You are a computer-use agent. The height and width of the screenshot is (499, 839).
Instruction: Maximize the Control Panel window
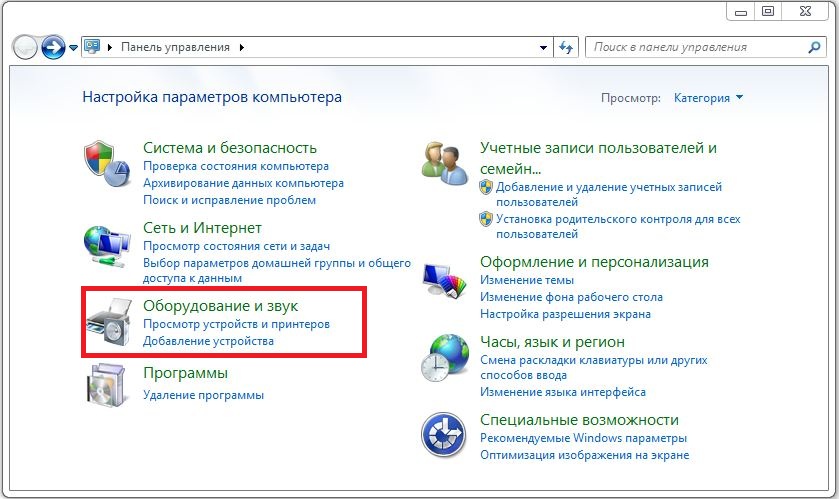[x=768, y=12]
